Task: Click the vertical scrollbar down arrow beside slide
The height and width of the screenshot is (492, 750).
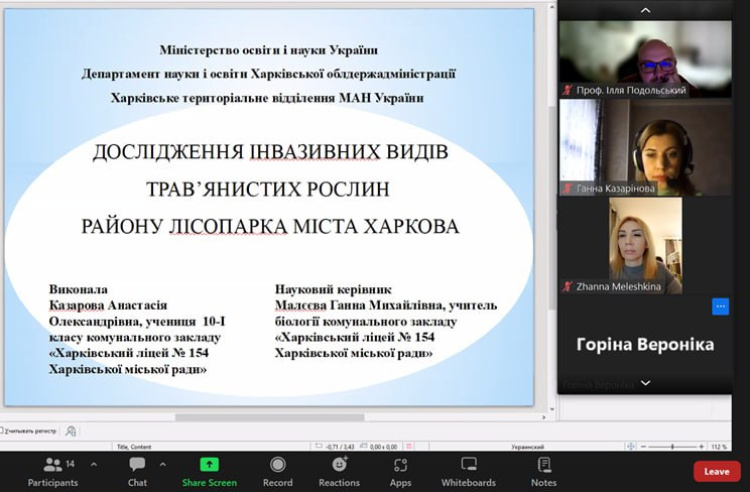Action: (552, 409)
